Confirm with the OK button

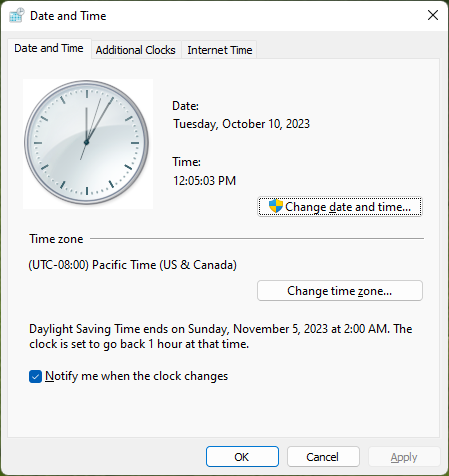tap(242, 457)
